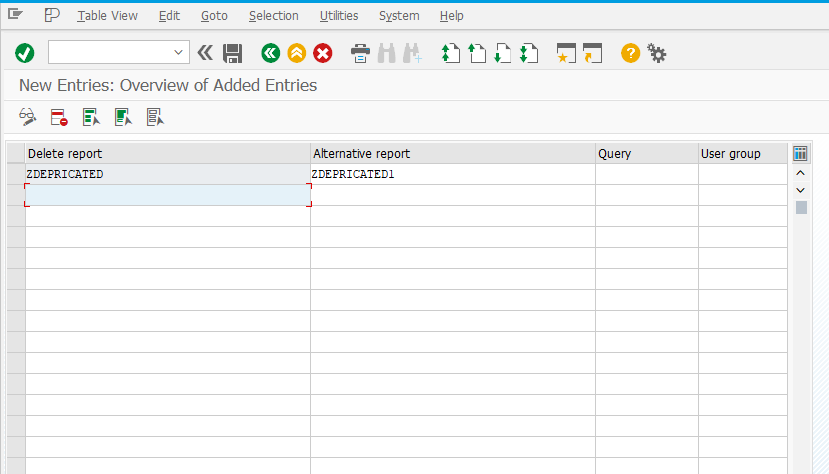This screenshot has height=474, width=829.
Task: Click the focused empty Delete report field
Action: [x=168, y=195]
